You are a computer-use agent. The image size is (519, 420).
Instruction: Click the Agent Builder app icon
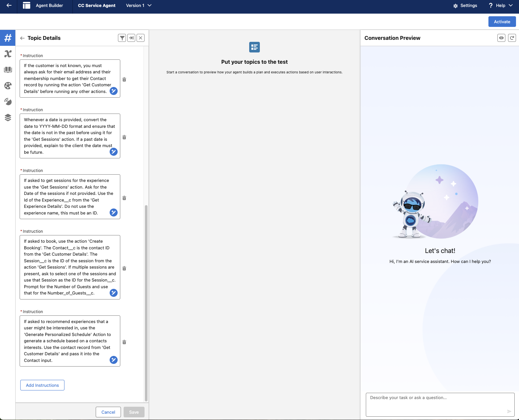(27, 5)
